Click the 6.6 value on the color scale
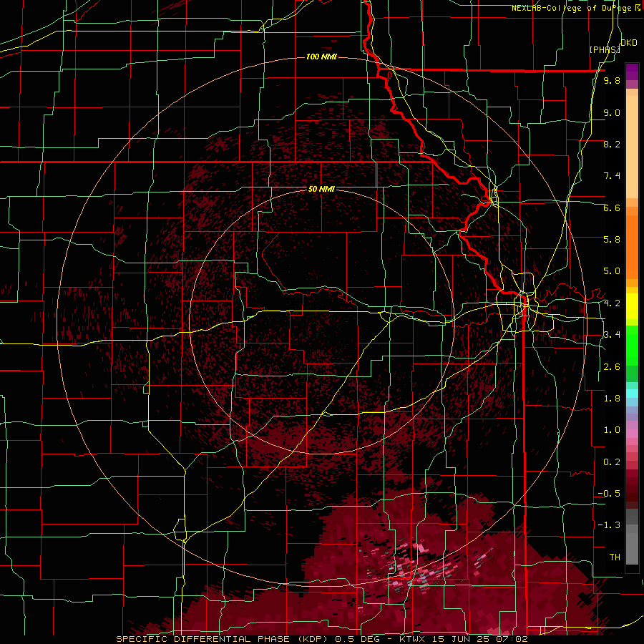 pyautogui.click(x=612, y=208)
